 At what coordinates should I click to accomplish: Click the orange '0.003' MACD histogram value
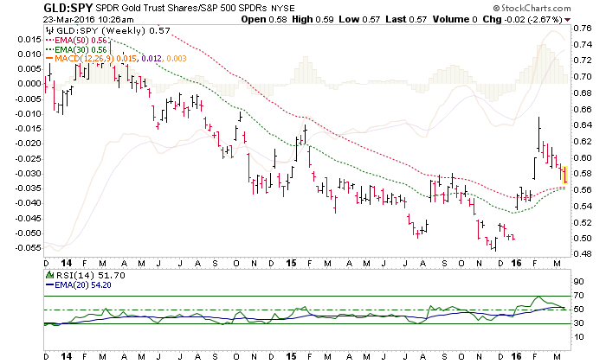click(177, 58)
